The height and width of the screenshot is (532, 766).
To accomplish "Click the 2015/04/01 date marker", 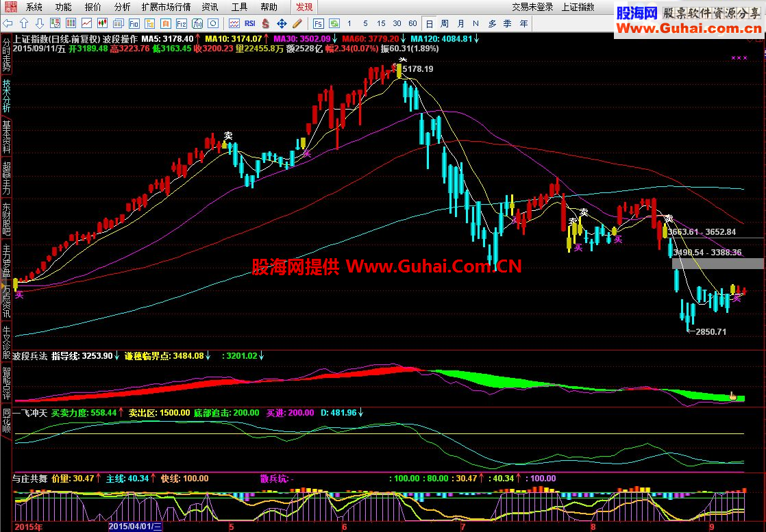I will (135, 527).
